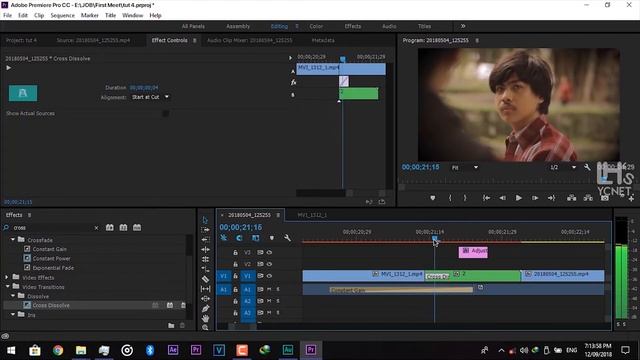
Task: Click the Lift button
Action: pos(571,198)
